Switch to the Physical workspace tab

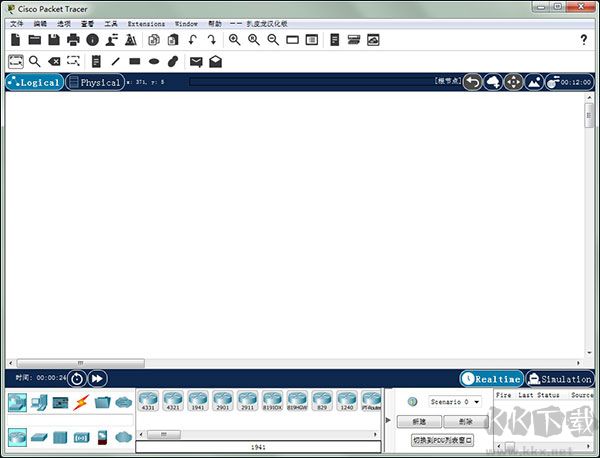coord(94,83)
